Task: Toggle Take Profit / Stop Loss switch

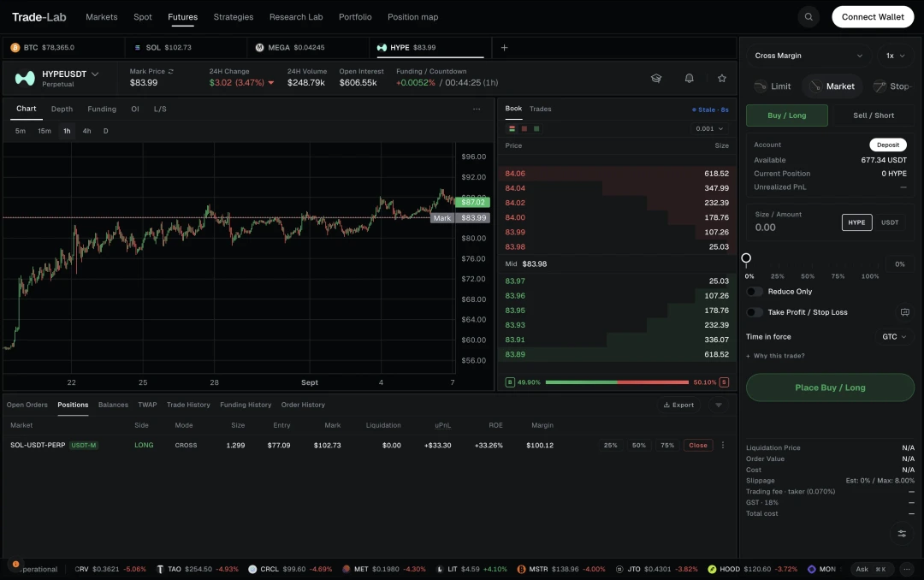Action: 755,312
